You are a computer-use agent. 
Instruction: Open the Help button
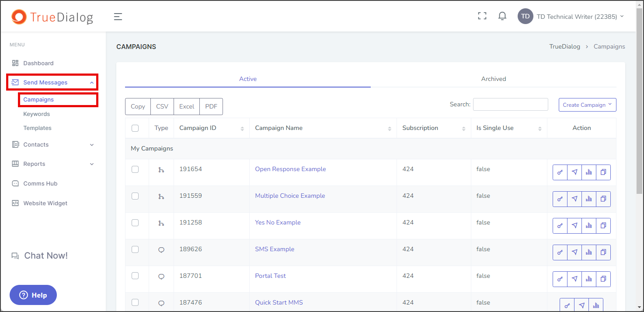[33, 295]
